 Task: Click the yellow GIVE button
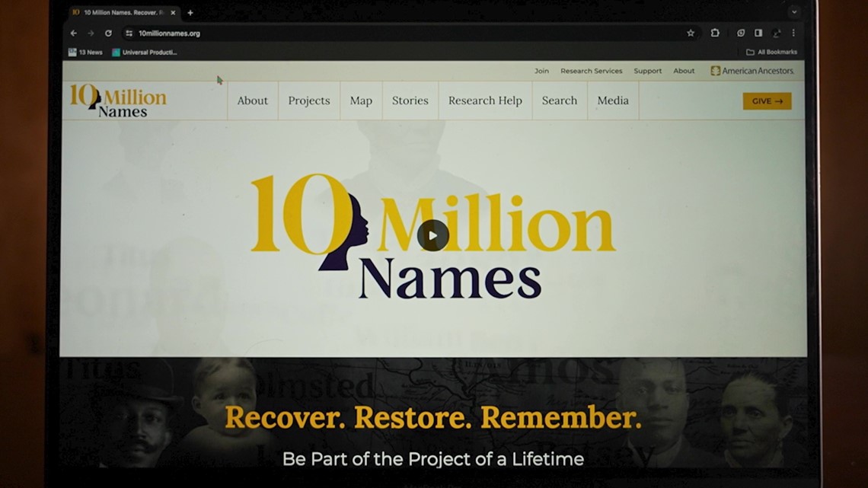click(767, 100)
